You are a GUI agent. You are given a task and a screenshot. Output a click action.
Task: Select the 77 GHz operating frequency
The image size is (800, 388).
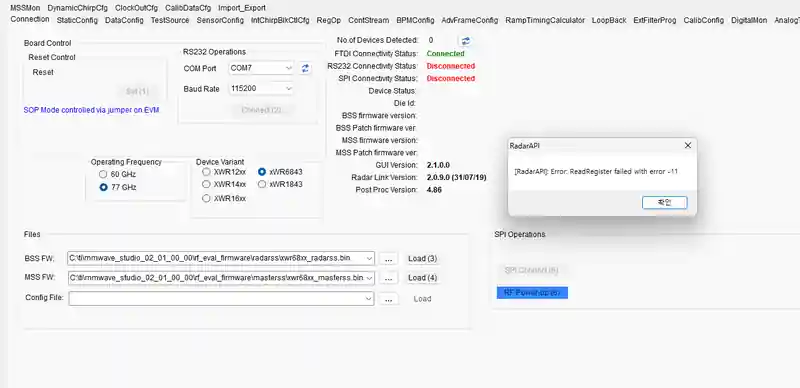104,187
